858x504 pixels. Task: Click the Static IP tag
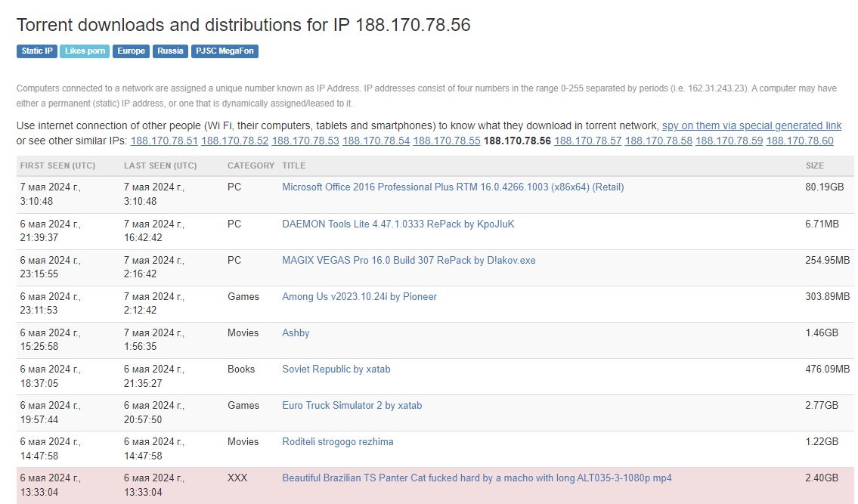36,51
